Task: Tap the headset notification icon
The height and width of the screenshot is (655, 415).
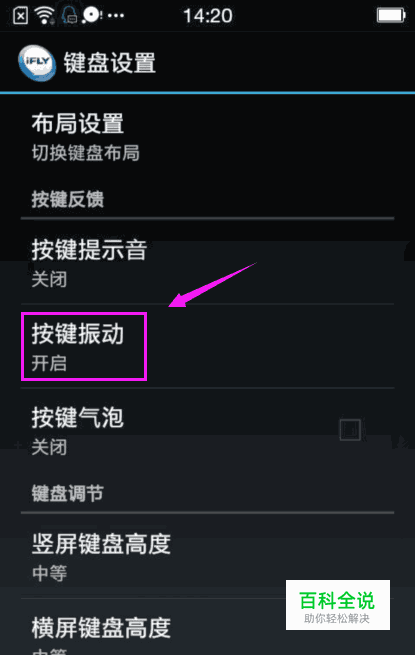Action: point(69,16)
